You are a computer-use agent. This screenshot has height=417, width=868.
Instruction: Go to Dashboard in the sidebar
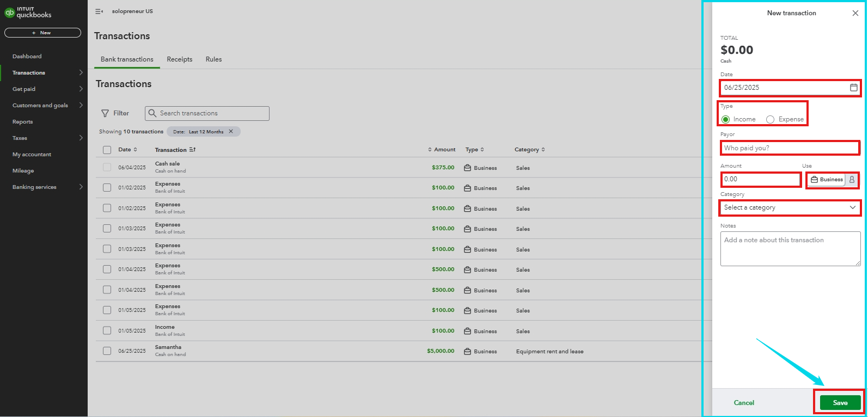tap(27, 56)
